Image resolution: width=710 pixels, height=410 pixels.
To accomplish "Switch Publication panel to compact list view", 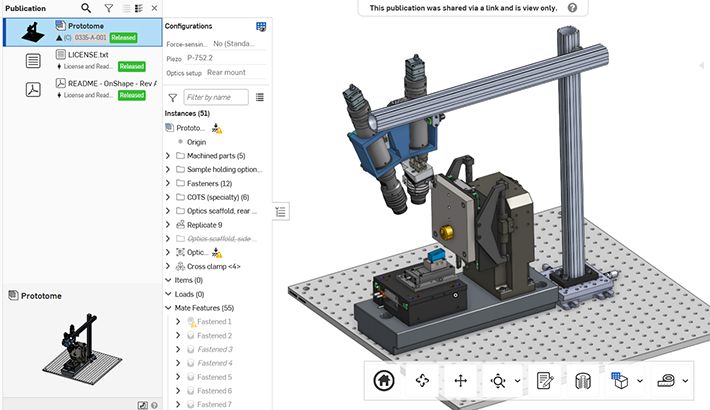I will click(126, 8).
